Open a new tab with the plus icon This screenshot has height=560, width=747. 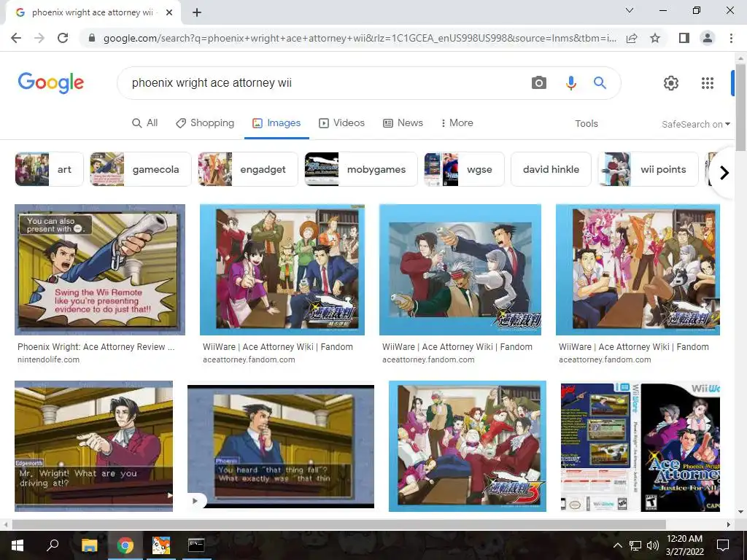pos(197,13)
